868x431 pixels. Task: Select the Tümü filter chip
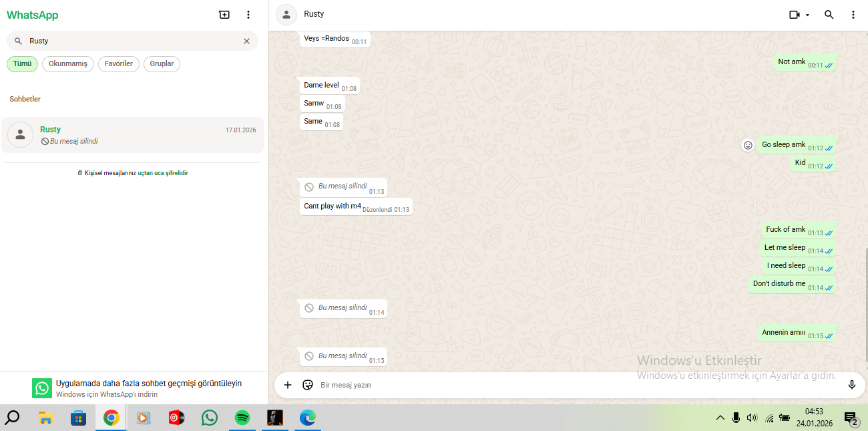click(x=22, y=64)
